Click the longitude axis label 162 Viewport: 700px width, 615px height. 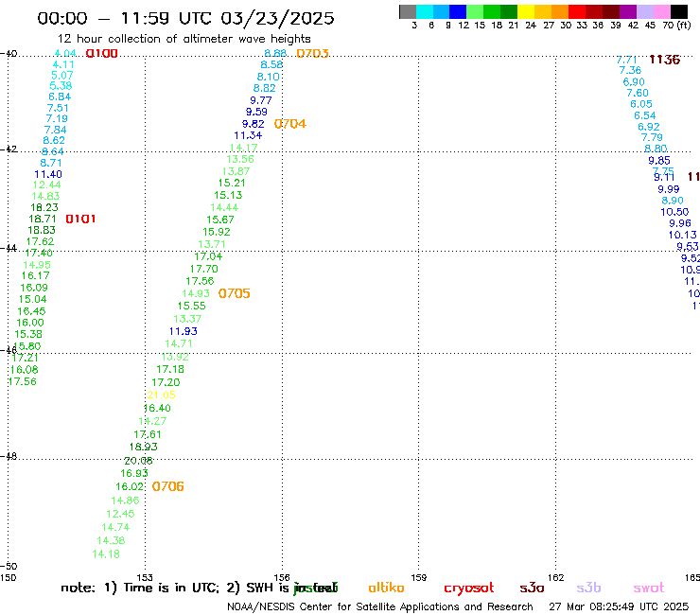(x=556, y=577)
